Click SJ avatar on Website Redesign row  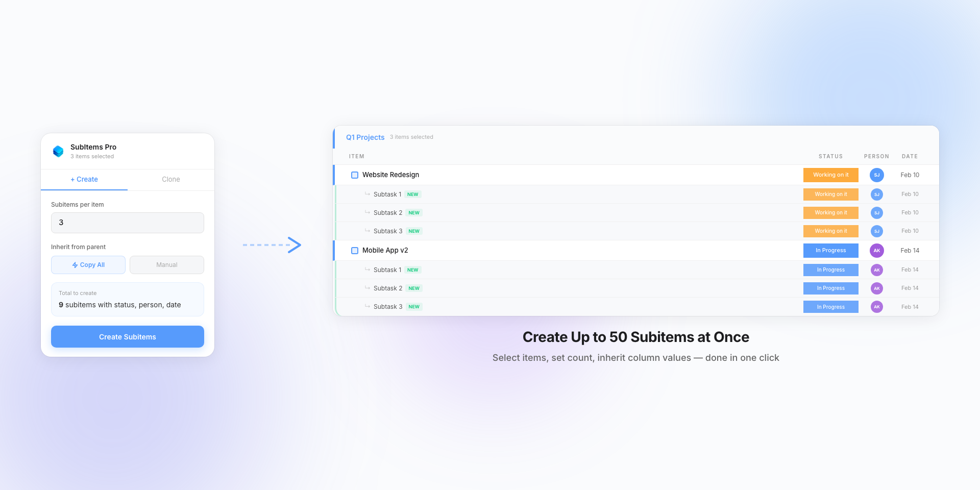click(877, 175)
